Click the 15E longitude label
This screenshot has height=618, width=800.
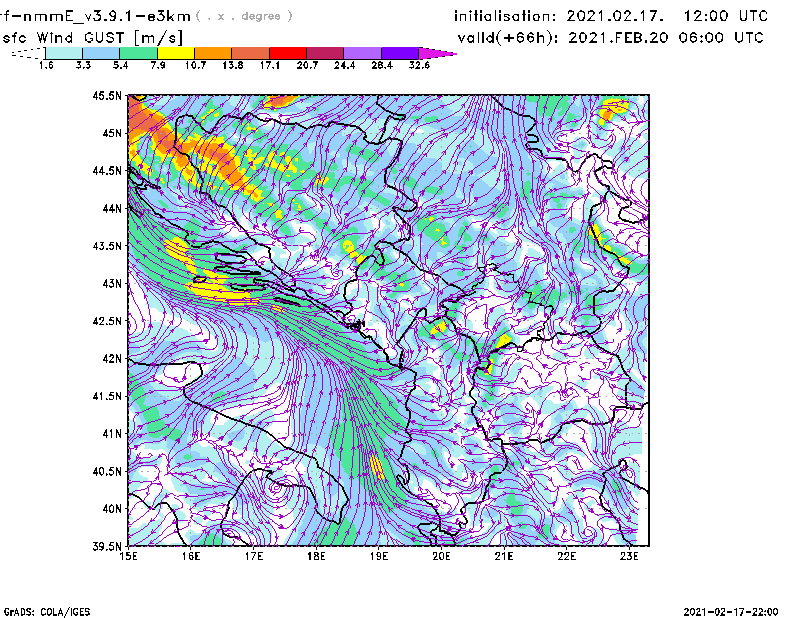pyautogui.click(x=128, y=556)
